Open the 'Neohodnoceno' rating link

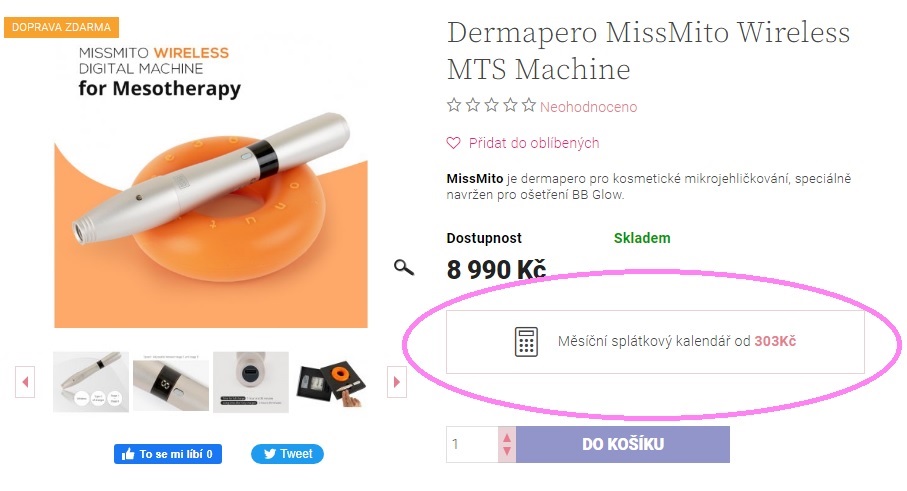pyautogui.click(x=588, y=106)
